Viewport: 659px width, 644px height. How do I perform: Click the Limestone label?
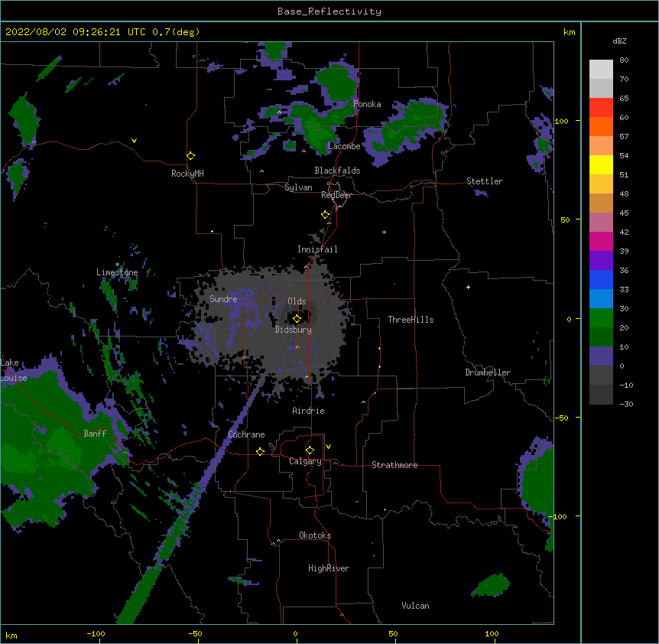point(117,272)
